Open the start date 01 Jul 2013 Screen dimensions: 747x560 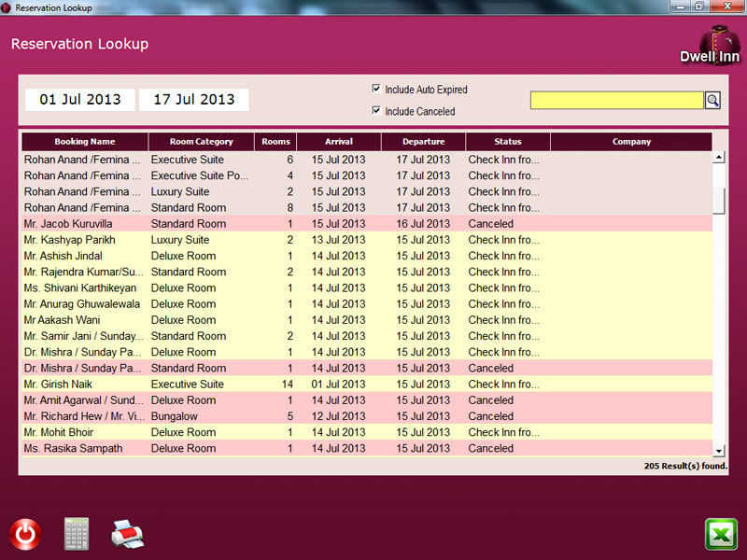click(79, 100)
